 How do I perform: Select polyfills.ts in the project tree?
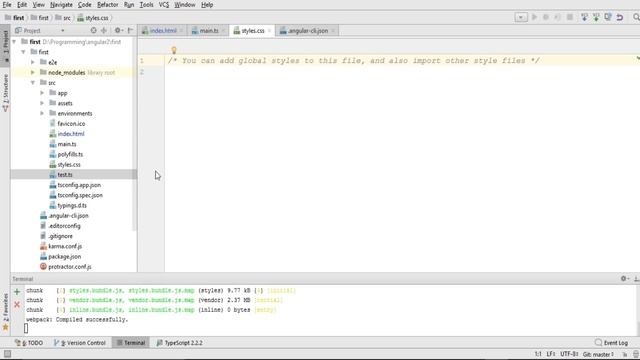(x=70, y=154)
